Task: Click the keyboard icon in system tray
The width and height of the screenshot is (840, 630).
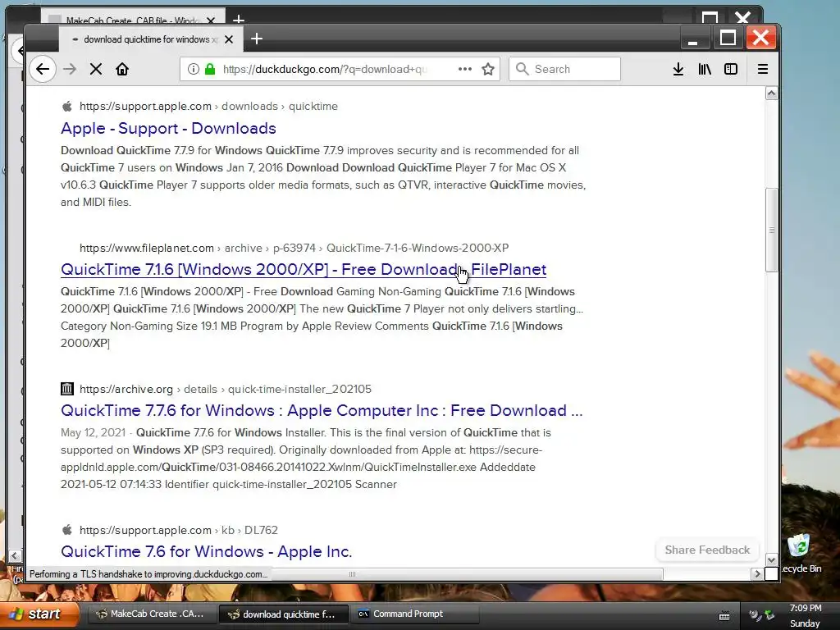Action: [x=724, y=615]
